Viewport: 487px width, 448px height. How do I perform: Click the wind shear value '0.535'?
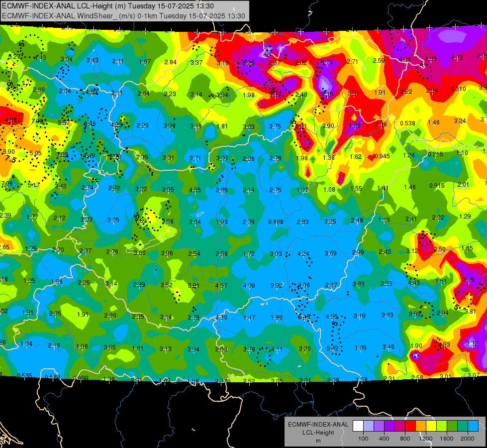[24, 375]
